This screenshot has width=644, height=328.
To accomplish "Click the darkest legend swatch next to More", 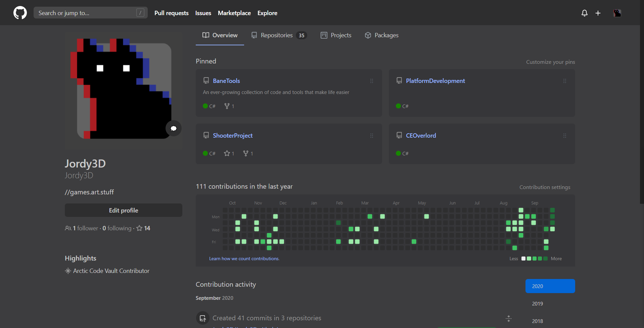I will click(545, 259).
